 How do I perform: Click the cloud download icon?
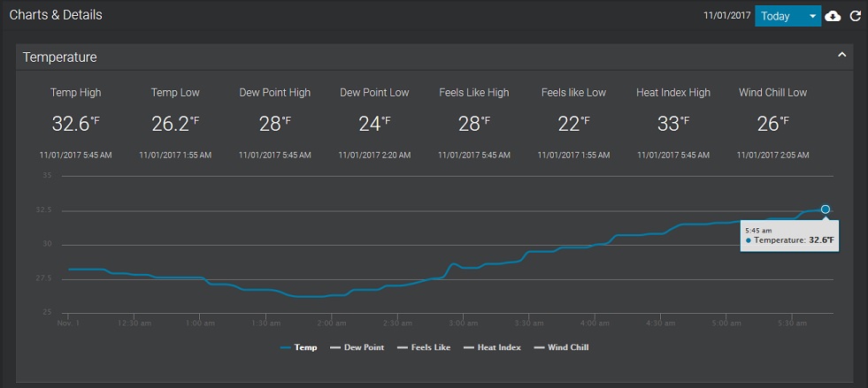coord(833,16)
